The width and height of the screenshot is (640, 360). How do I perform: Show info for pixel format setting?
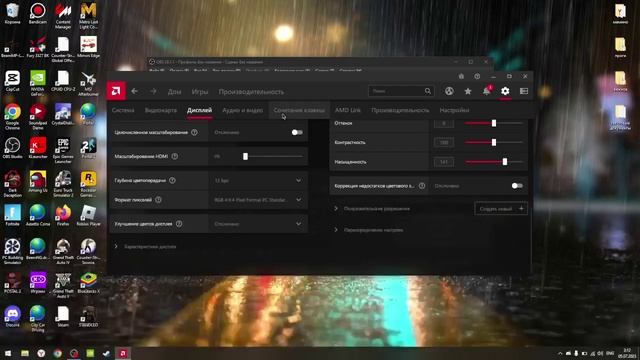(x=158, y=200)
